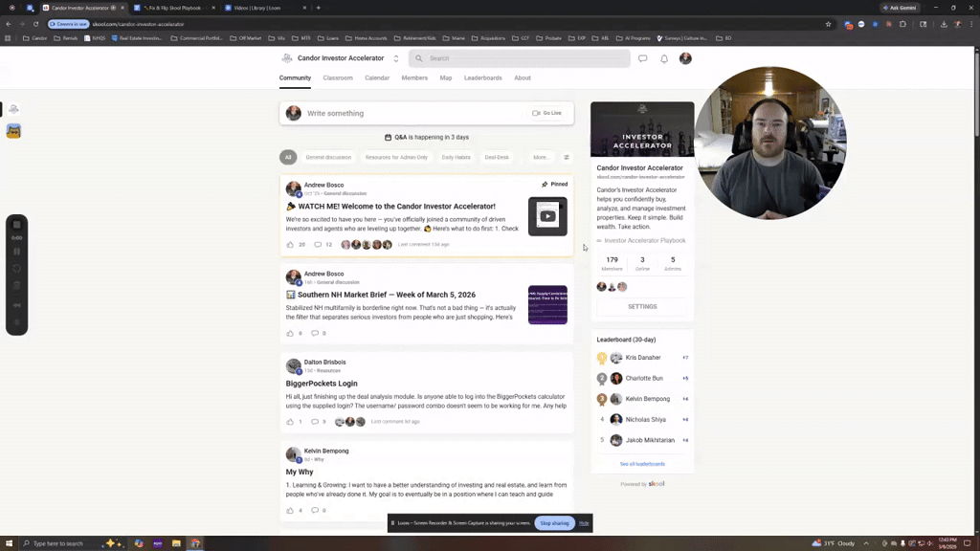Open the Calendar tab
Image resolution: width=980 pixels, height=551 pixels.
377,78
